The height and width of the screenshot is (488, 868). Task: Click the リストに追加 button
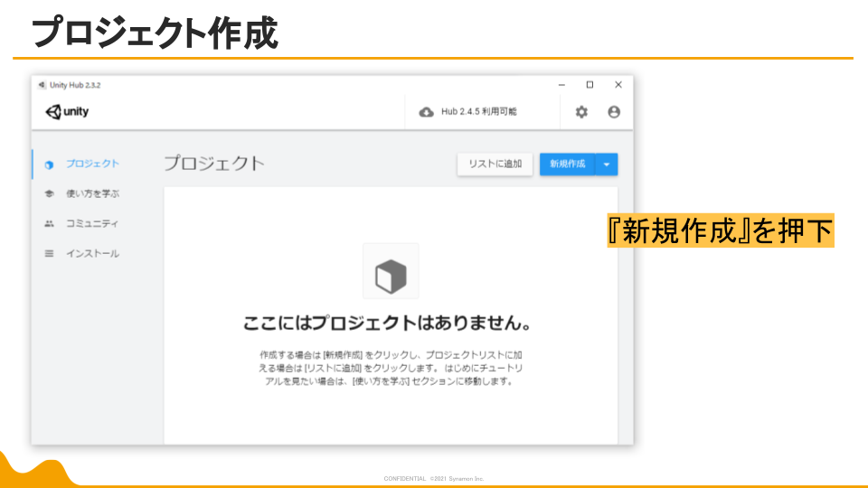coord(495,164)
